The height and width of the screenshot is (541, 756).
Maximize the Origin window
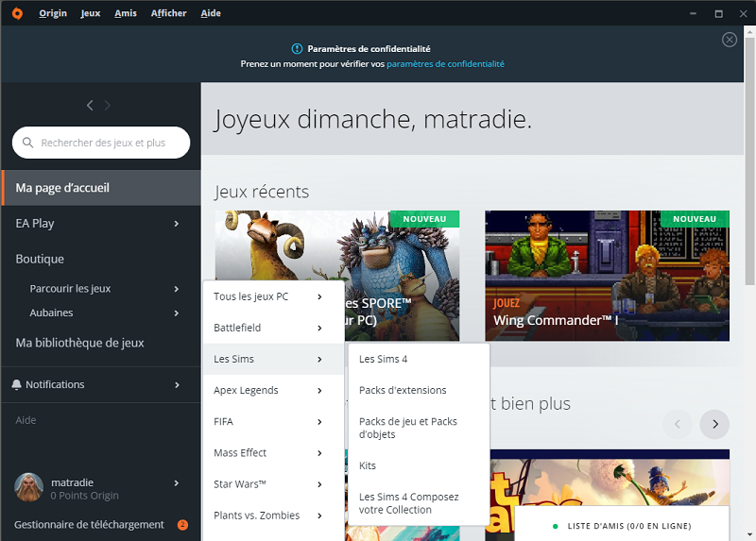(x=718, y=14)
